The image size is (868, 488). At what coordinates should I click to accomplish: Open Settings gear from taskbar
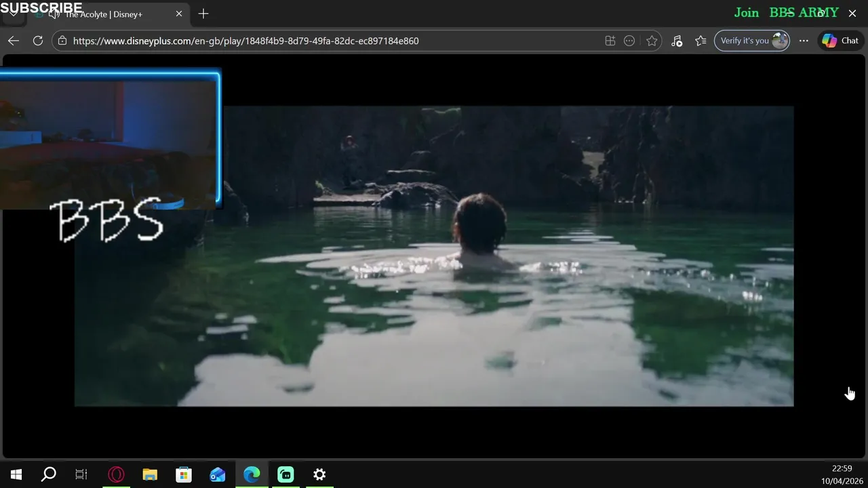319,474
